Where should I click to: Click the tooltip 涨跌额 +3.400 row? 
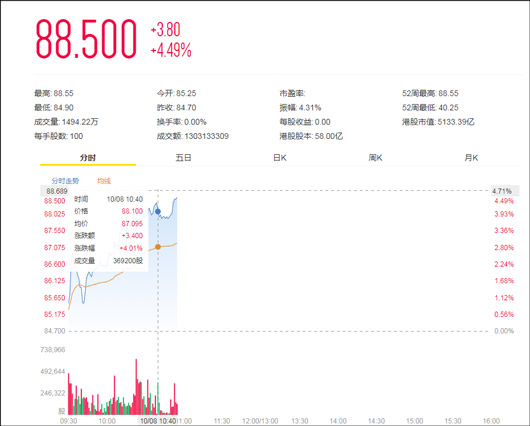[109, 236]
